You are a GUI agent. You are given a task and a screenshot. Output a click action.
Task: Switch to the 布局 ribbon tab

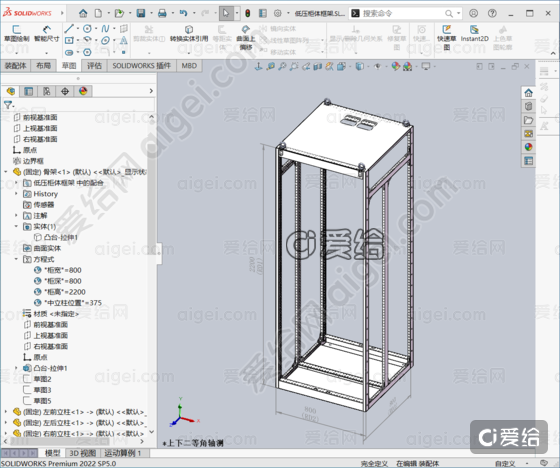click(43, 66)
